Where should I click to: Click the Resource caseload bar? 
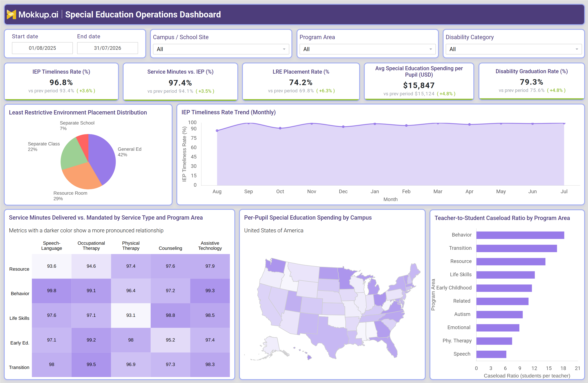coord(511,262)
